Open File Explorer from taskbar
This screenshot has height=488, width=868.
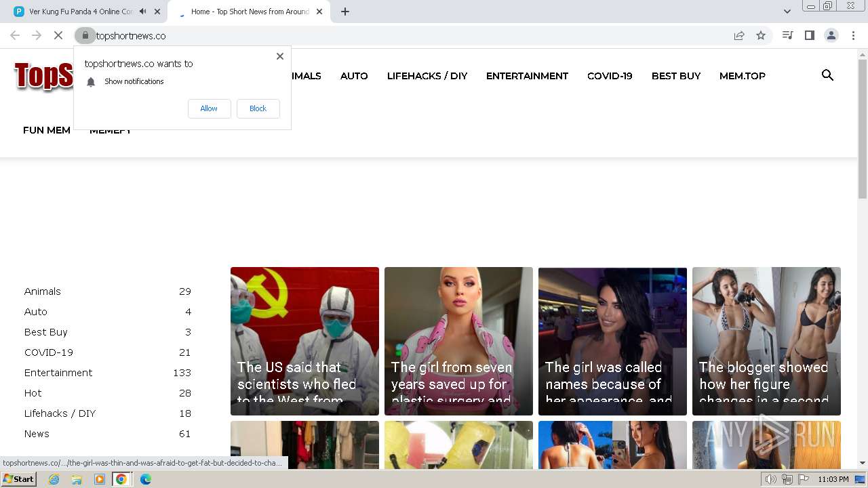click(77, 479)
